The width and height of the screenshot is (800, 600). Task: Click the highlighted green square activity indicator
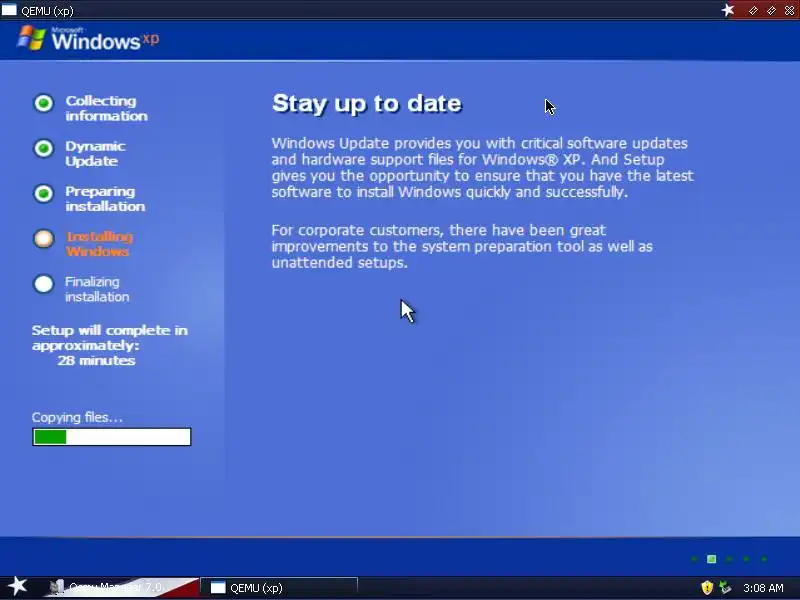point(711,559)
